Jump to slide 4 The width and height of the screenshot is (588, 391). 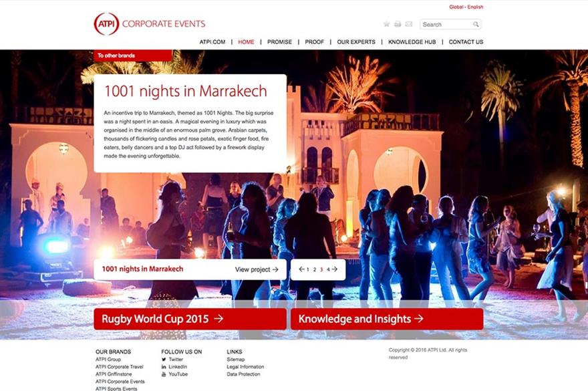(328, 269)
